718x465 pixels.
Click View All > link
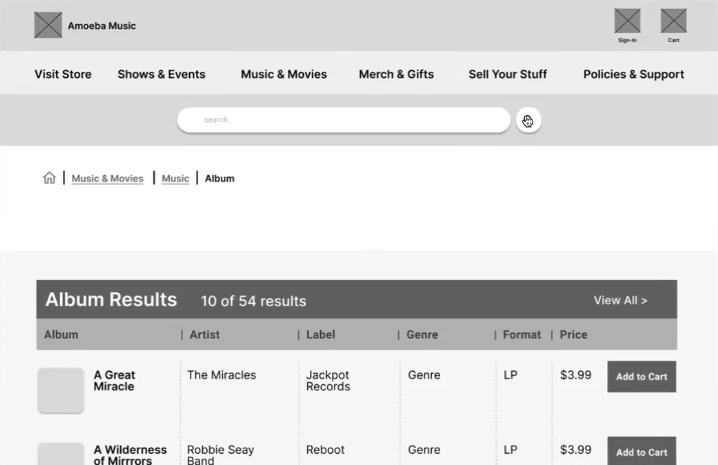tap(620, 301)
